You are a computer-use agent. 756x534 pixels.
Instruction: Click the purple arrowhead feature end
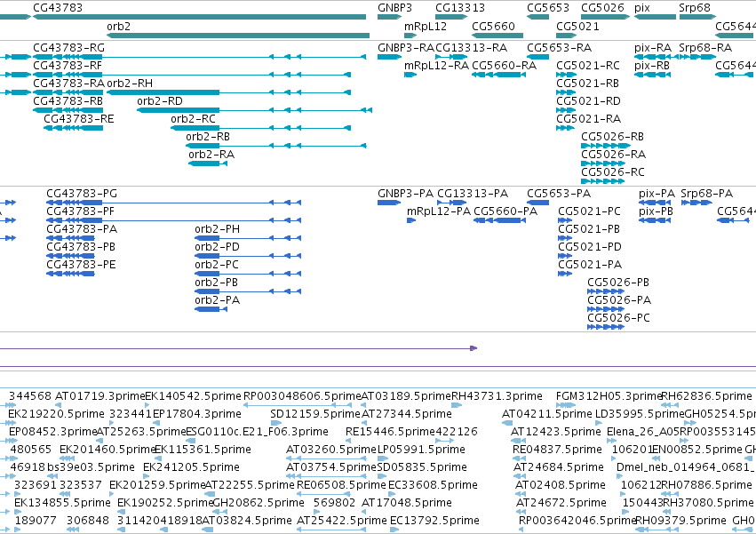(x=473, y=348)
